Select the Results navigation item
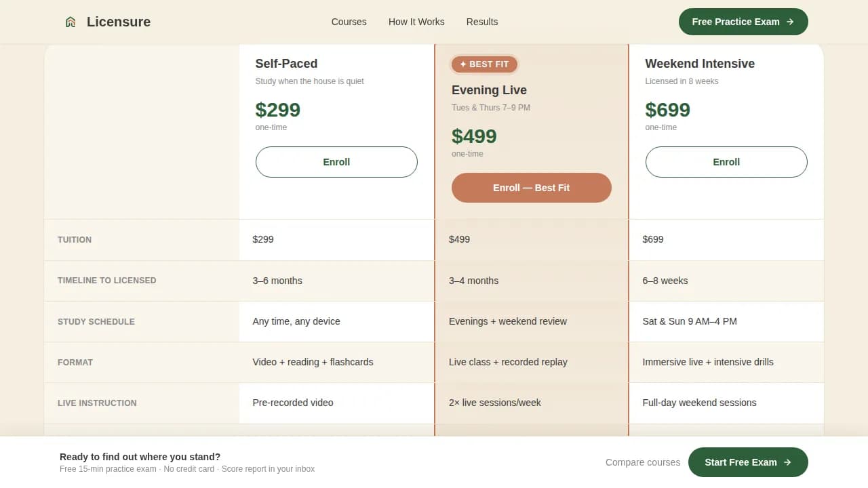Screen dimensions: 868x488 [x=482, y=22]
